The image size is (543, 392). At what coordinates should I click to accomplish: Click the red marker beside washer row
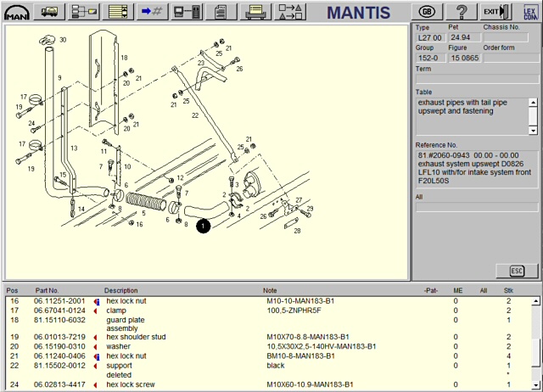96,347
